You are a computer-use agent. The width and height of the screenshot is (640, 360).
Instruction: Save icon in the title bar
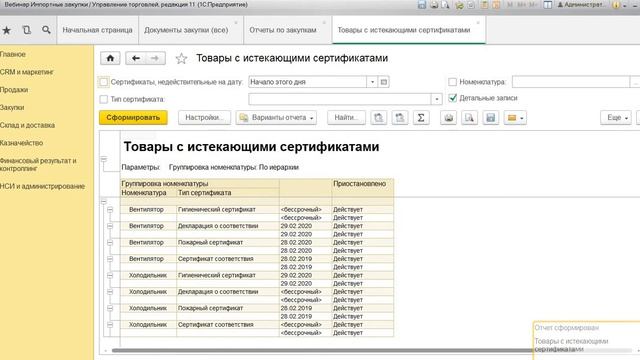coord(422,5)
